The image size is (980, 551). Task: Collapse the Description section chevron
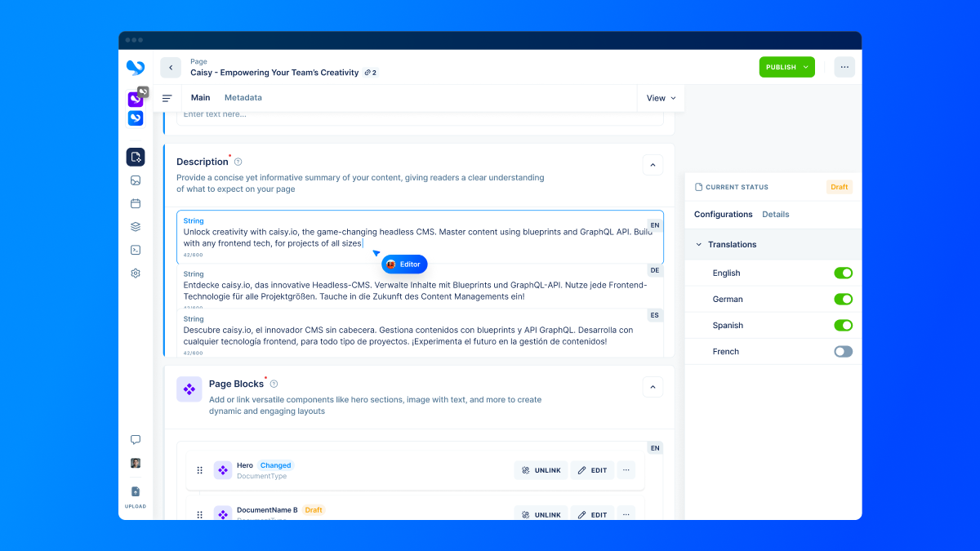(653, 165)
